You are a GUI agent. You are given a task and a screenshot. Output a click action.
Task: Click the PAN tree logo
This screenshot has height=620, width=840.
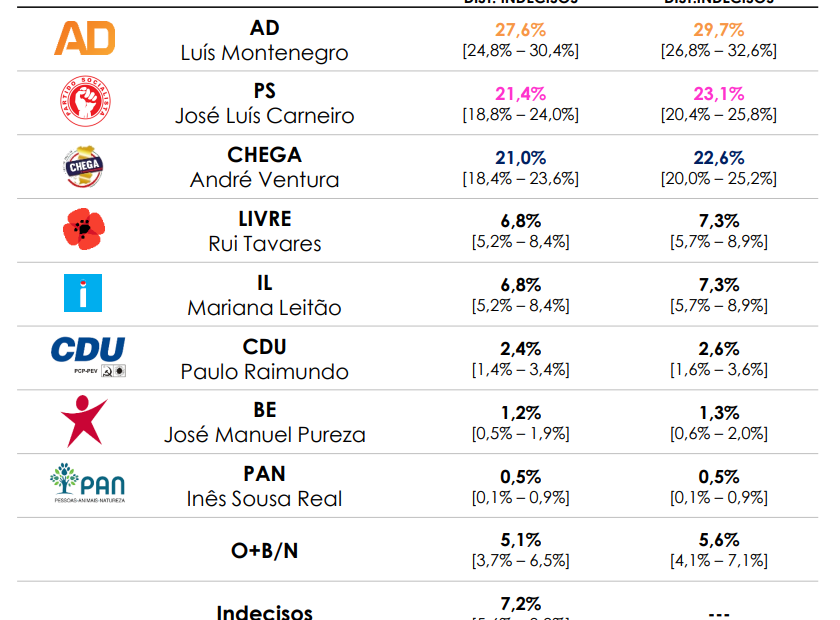[x=88, y=485]
